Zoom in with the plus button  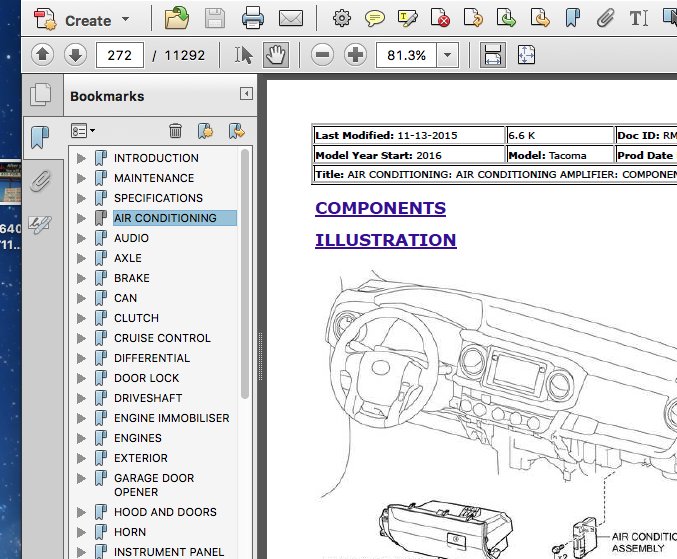(x=355, y=55)
